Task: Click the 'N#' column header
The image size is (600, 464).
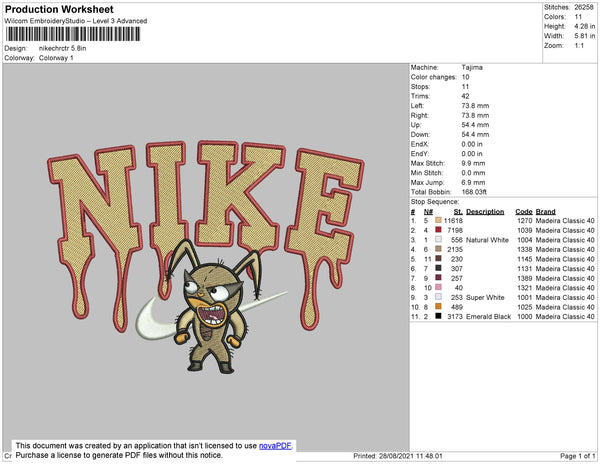Action: pyautogui.click(x=428, y=212)
